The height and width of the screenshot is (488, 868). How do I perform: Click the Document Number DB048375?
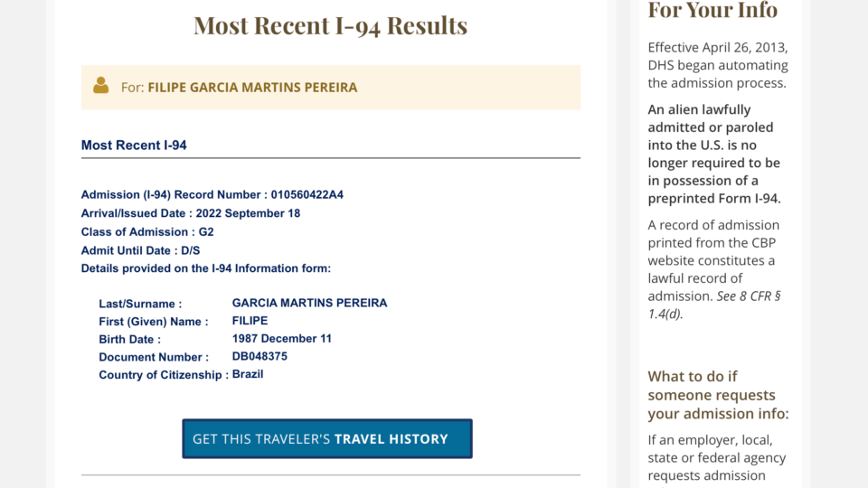pos(259,356)
